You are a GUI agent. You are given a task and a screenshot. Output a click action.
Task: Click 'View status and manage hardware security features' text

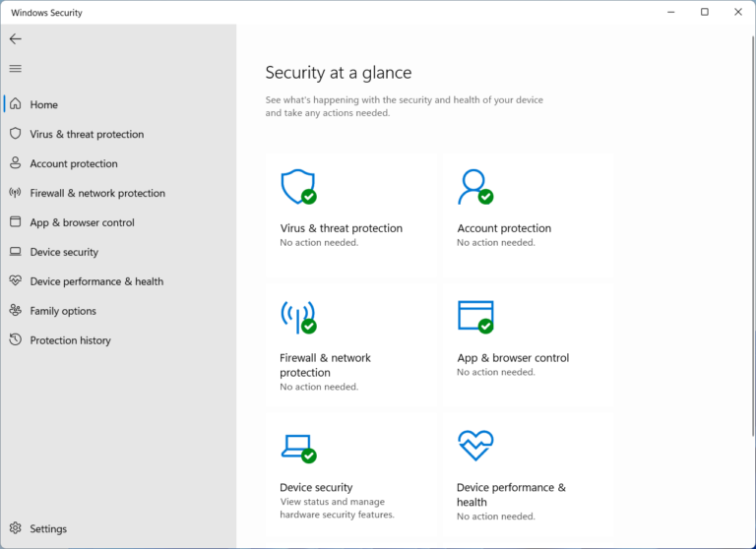[x=337, y=508]
